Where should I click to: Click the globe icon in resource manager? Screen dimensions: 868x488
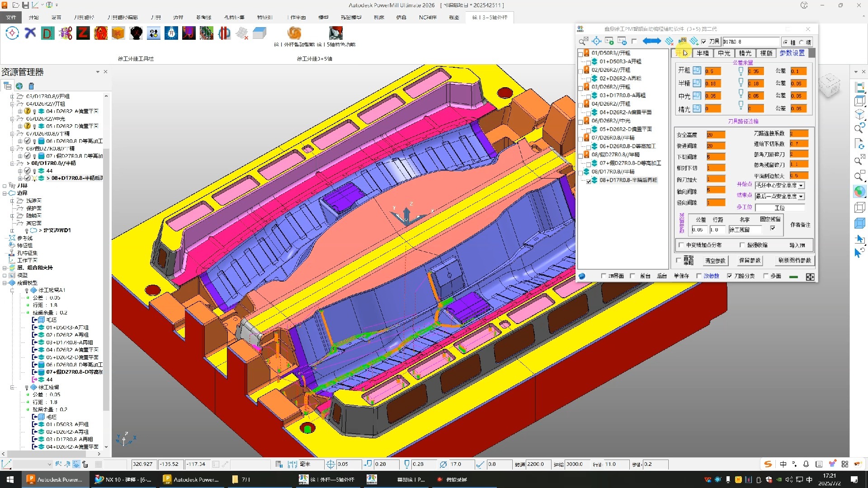[19, 86]
